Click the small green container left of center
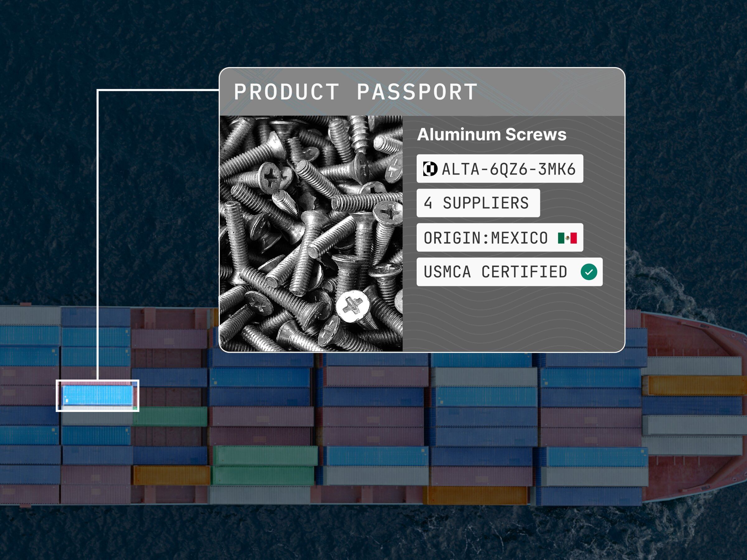Viewport: 747px width, 560px height. pos(170,416)
